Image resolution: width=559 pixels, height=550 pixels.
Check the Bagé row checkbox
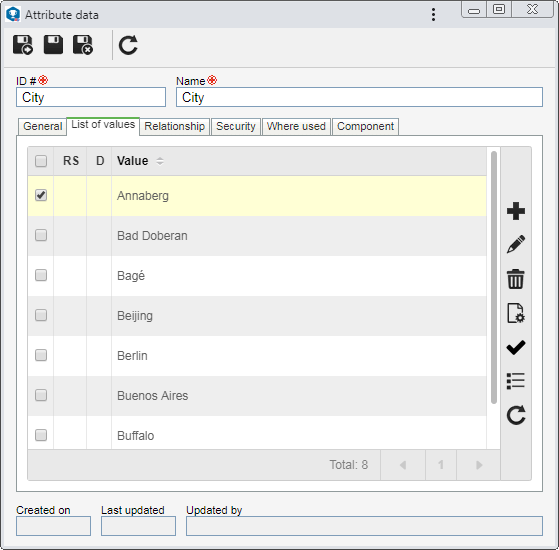(41, 275)
